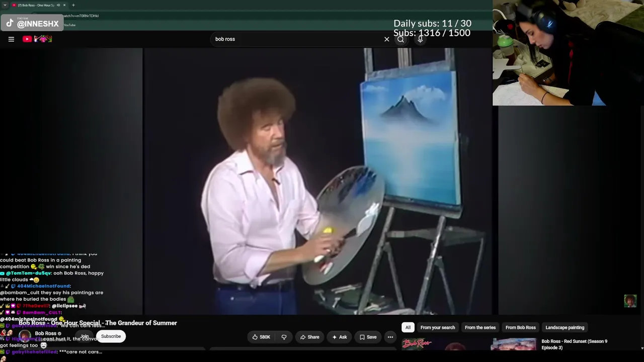The image size is (644, 362).
Task: Click the Bob Ross avatar overlay icon
Action: coord(630,301)
